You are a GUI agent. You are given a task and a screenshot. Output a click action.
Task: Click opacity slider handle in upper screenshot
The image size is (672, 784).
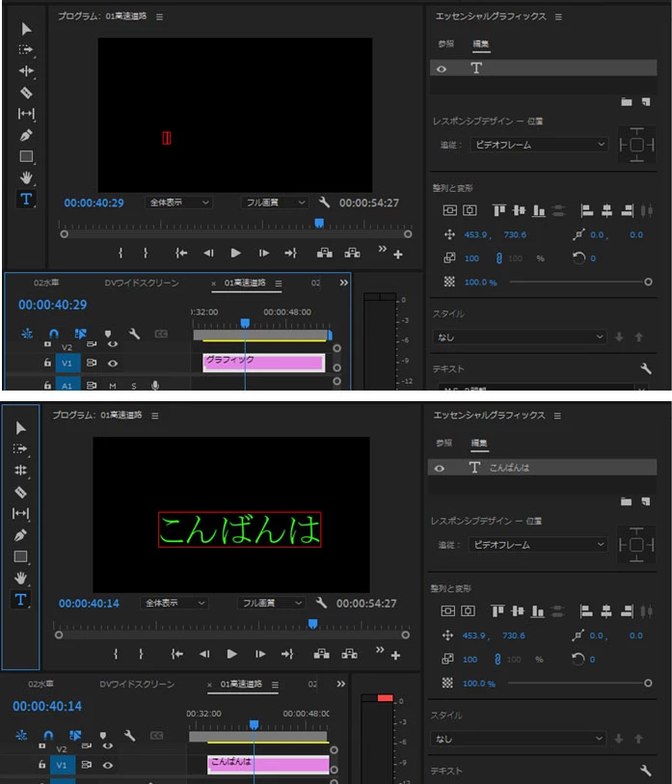(648, 282)
